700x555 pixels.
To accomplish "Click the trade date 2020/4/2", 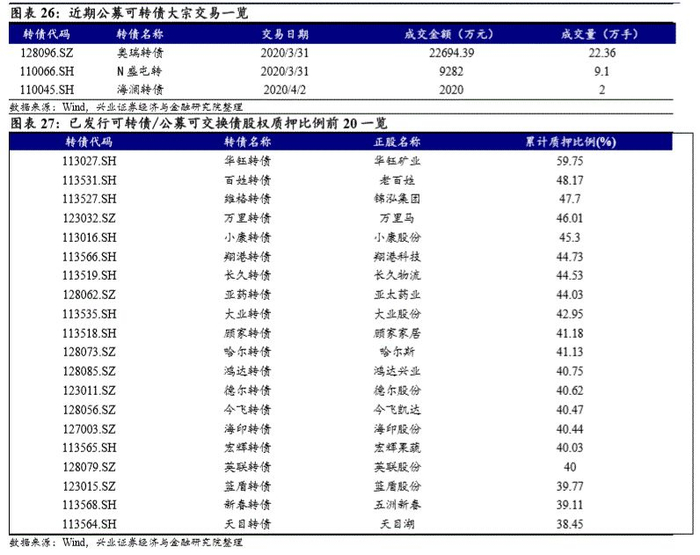I will point(284,90).
